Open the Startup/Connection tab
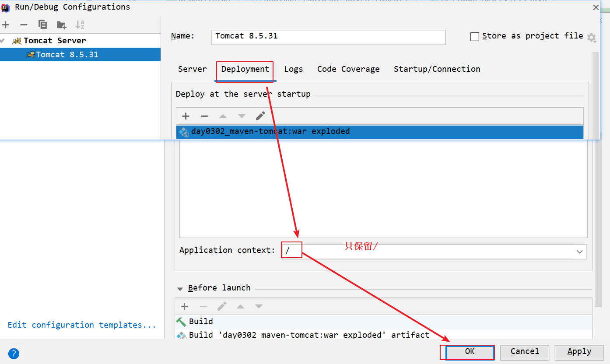 pyautogui.click(x=437, y=69)
